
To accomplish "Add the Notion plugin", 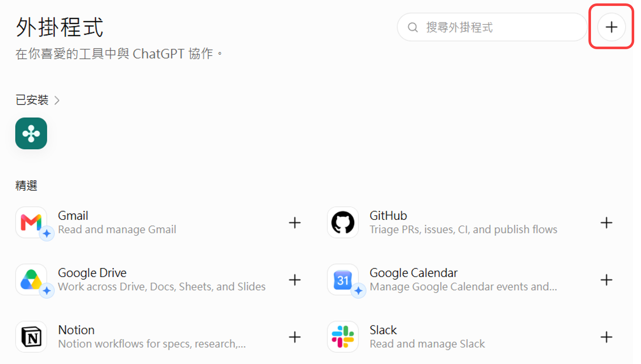I will coord(295,337).
